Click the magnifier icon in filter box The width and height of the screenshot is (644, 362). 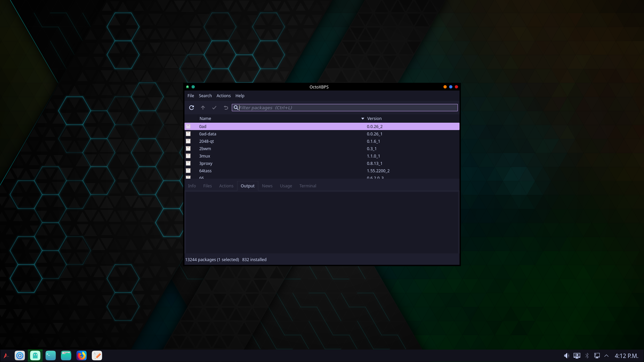[236, 108]
